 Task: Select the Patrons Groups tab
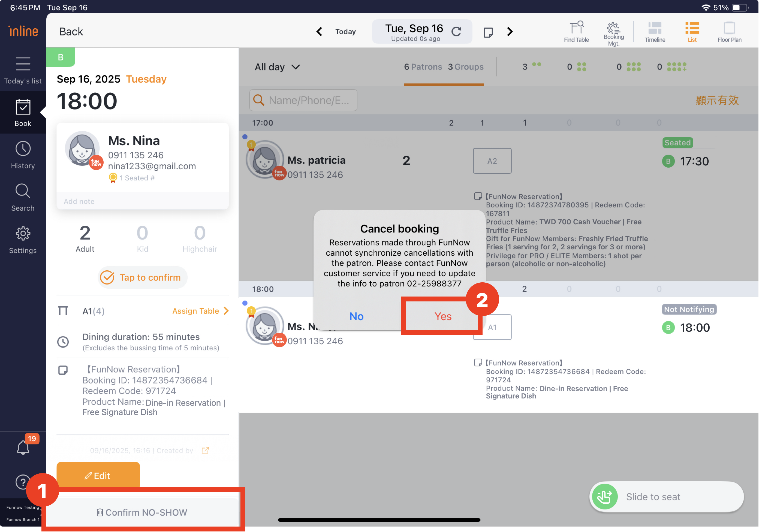[444, 67]
